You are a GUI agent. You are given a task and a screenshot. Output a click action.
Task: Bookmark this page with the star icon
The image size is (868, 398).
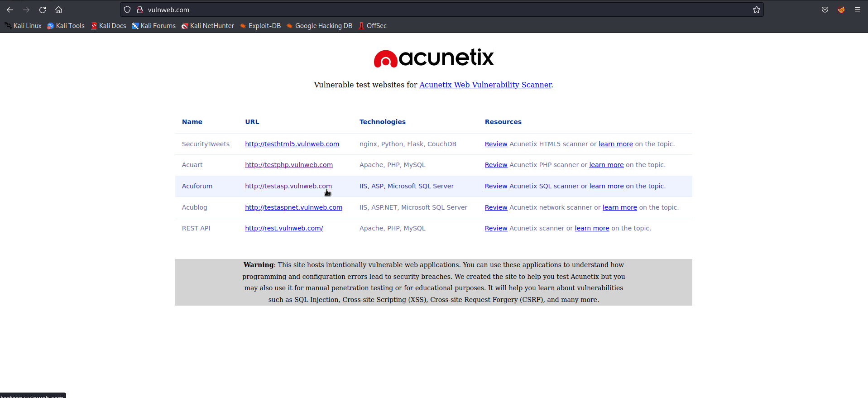click(757, 10)
